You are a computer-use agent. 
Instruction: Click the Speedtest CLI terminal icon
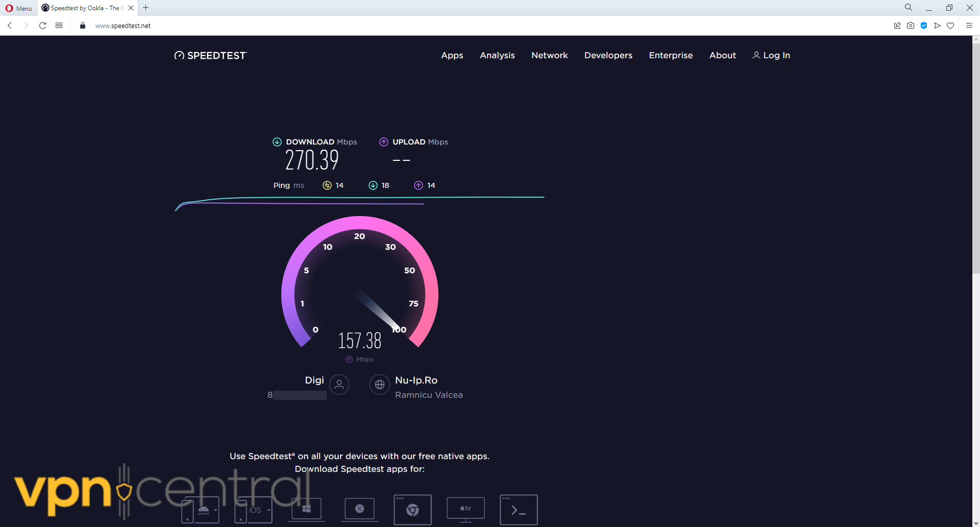point(519,509)
